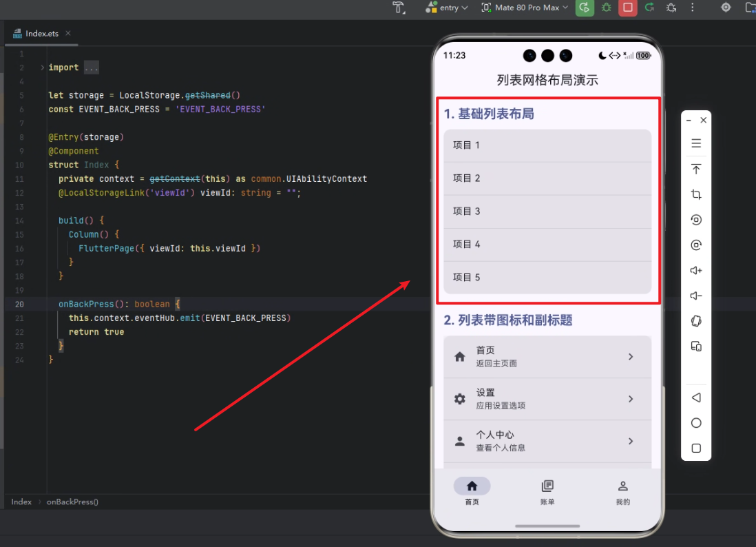The image size is (756, 547).
Task: Open the entry run configuration dropdown
Action: pyautogui.click(x=446, y=8)
